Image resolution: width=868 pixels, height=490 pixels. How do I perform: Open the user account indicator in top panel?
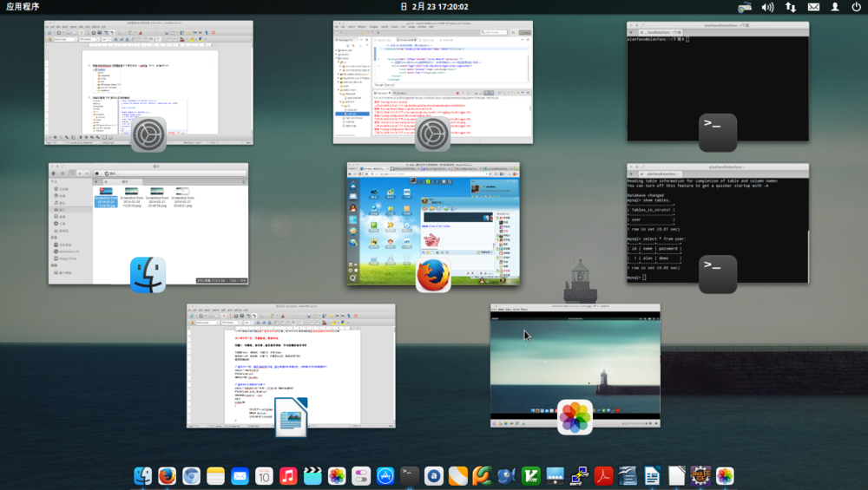(x=835, y=7)
